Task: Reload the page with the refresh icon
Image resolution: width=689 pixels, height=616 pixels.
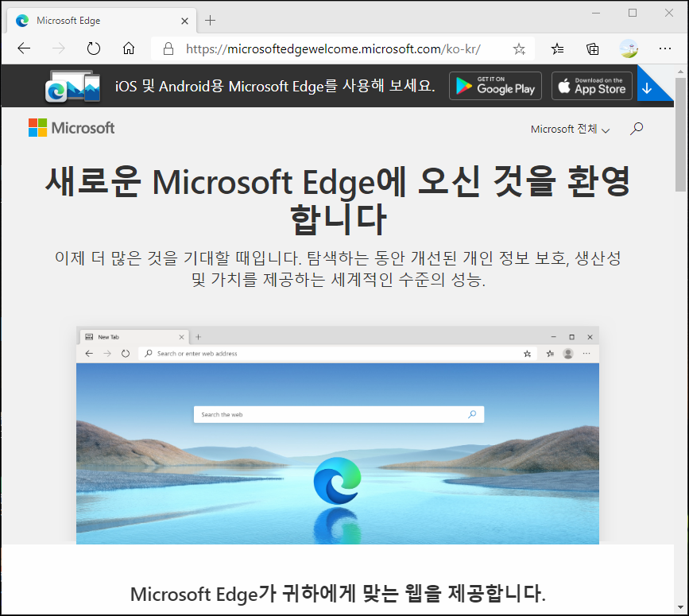Action: point(93,48)
